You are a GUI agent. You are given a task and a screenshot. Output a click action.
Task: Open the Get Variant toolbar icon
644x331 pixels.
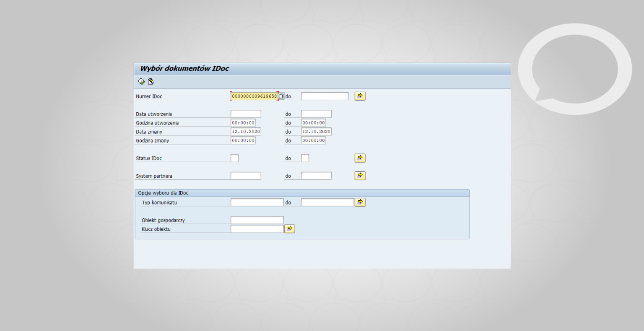[x=151, y=81]
